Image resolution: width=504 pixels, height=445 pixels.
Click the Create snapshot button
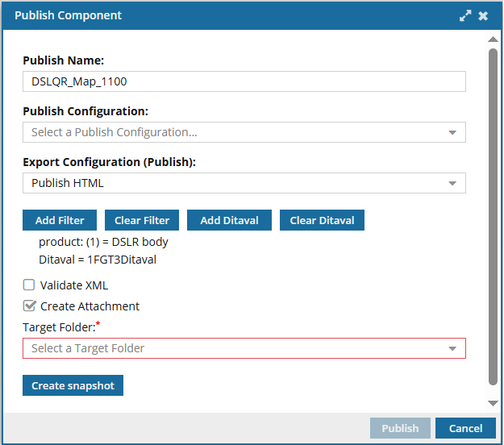click(x=73, y=385)
